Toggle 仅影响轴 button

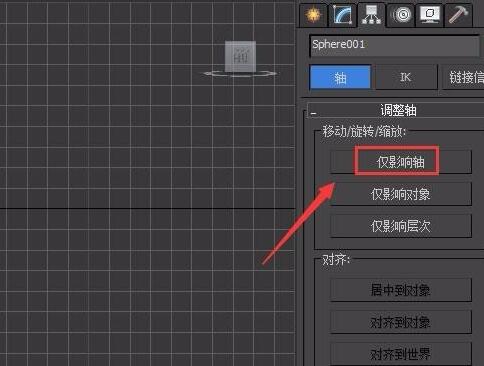click(401, 162)
